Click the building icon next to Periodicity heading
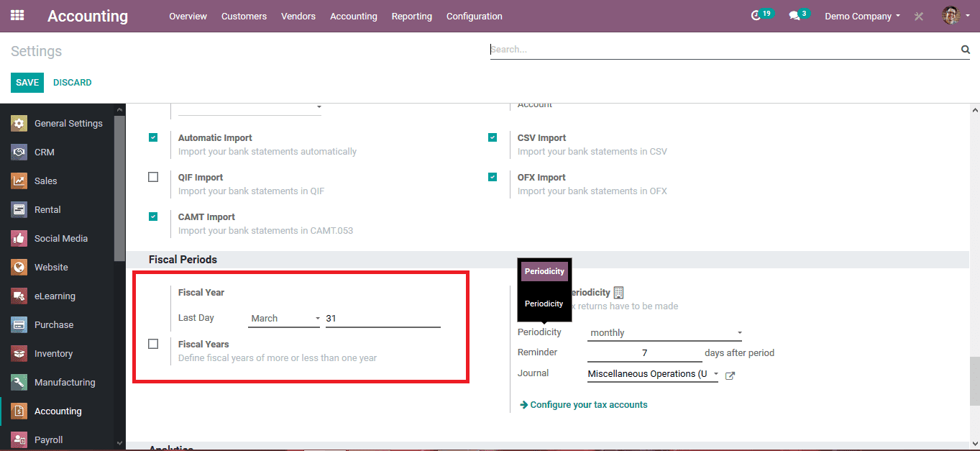The width and height of the screenshot is (980, 451). (618, 293)
